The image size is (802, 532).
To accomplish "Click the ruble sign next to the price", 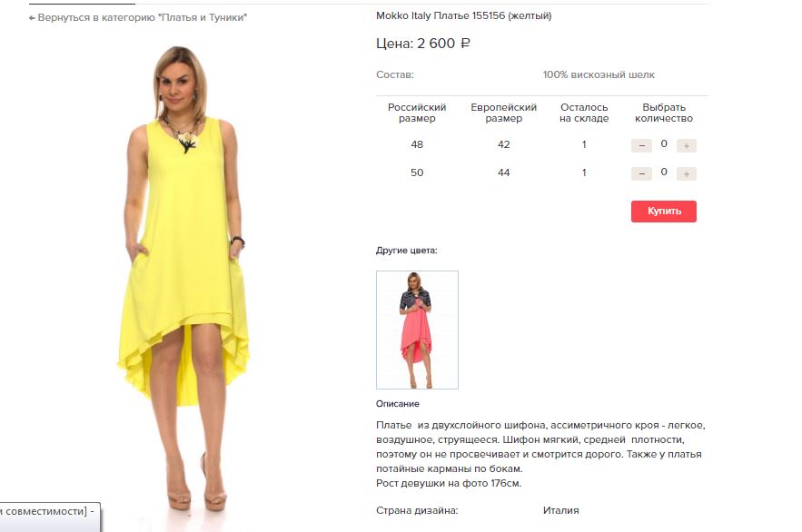I will 465,44.
